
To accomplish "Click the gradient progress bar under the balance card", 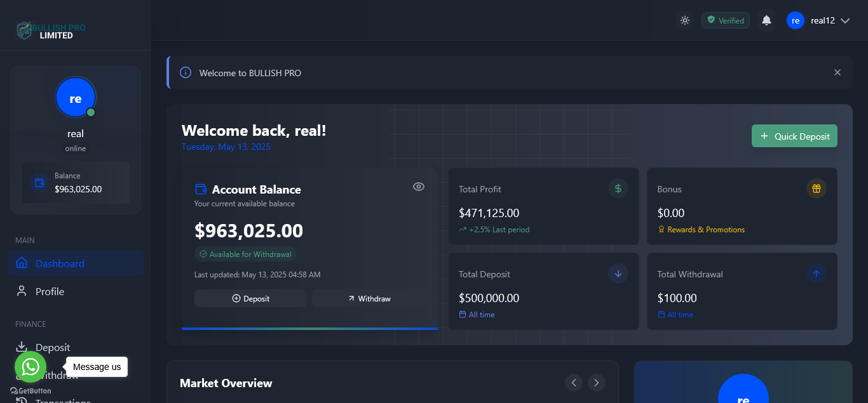I will (x=309, y=328).
